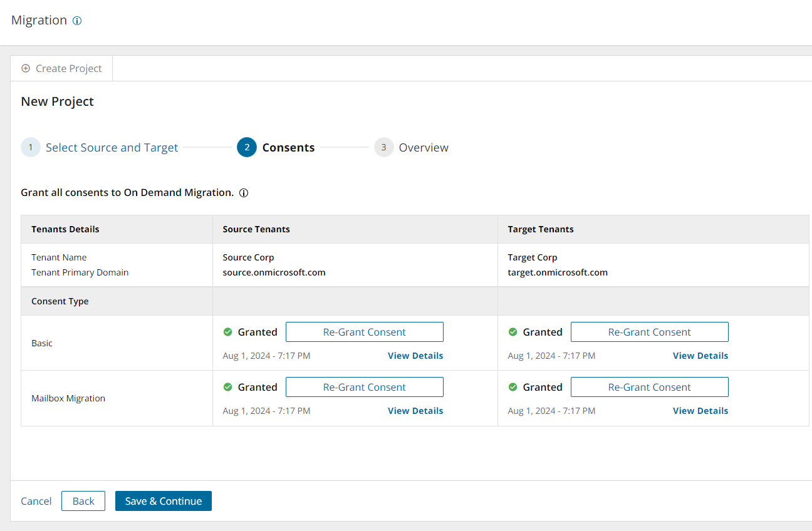Go to step 1 Select Source and Target
The width and height of the screenshot is (812, 531).
point(112,148)
